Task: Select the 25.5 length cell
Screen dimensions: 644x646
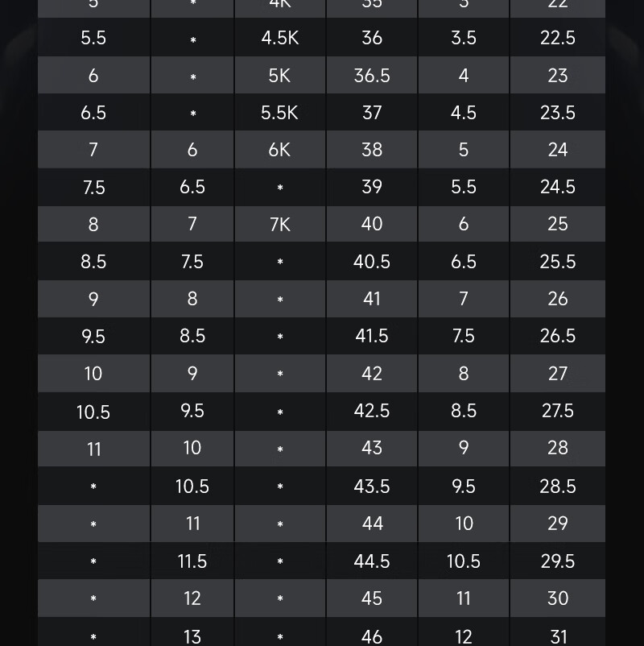Action: click(x=558, y=262)
